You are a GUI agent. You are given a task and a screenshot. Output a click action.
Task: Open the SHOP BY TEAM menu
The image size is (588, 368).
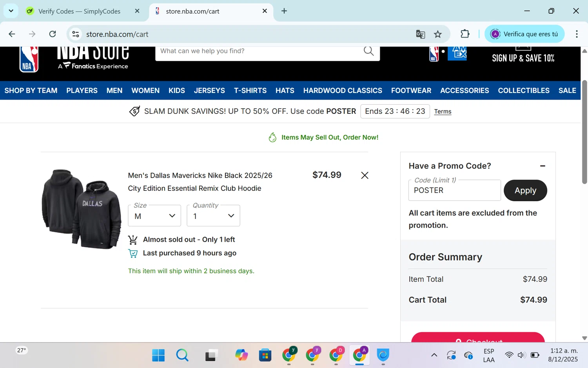coord(31,91)
